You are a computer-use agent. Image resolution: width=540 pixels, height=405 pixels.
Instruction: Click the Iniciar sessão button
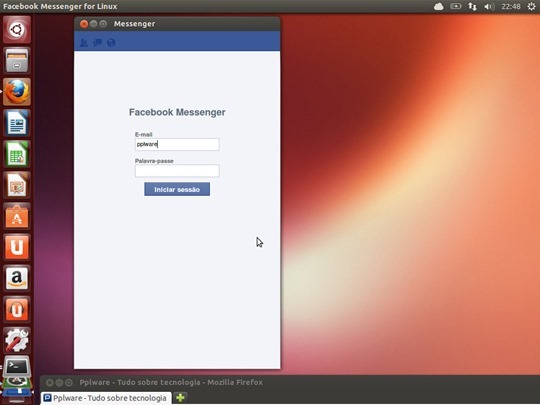[x=177, y=189]
